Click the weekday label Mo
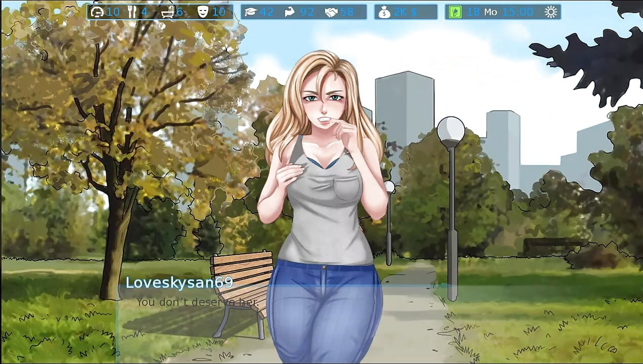 tap(491, 12)
